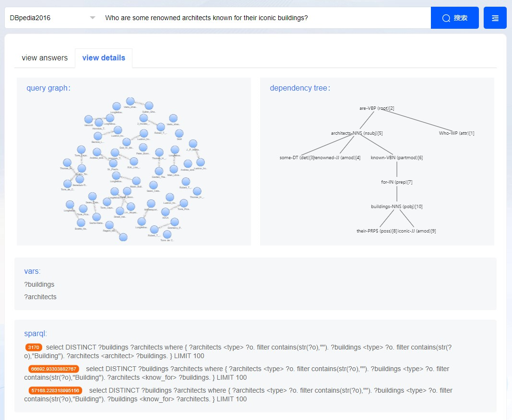This screenshot has width=512, height=420.
Task: Click the blue search button
Action: point(454,18)
